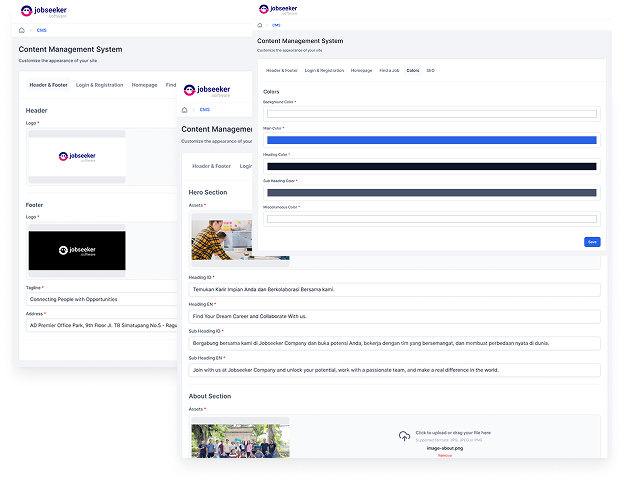Viewport: 624px width, 482px height.
Task: Click the Header logo image preview
Action: coord(77,156)
